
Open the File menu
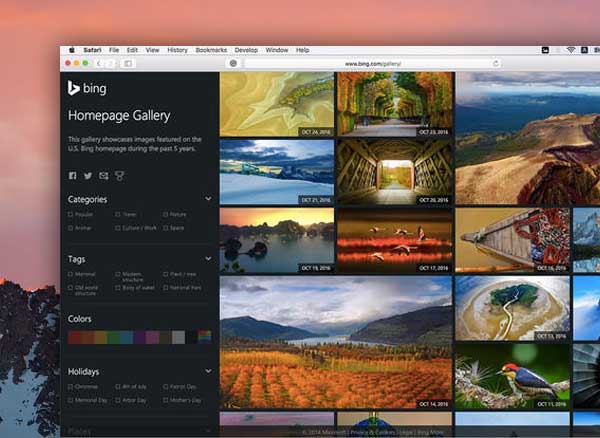point(114,50)
